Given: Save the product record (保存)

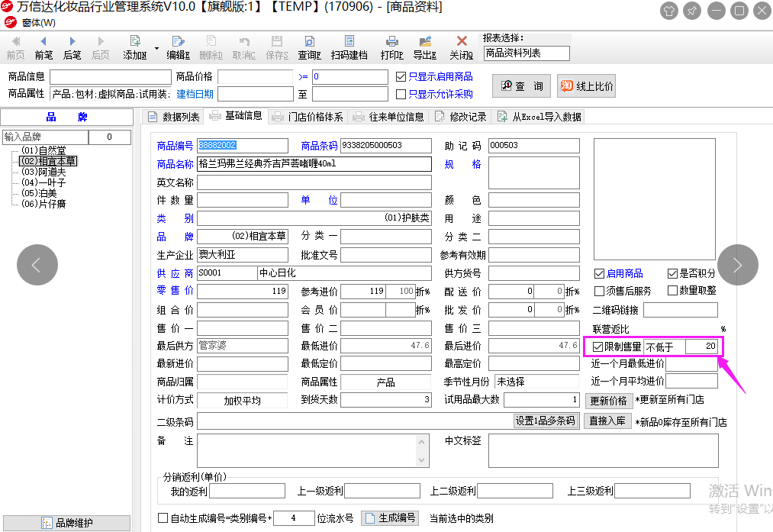Looking at the screenshot, I should [277, 48].
